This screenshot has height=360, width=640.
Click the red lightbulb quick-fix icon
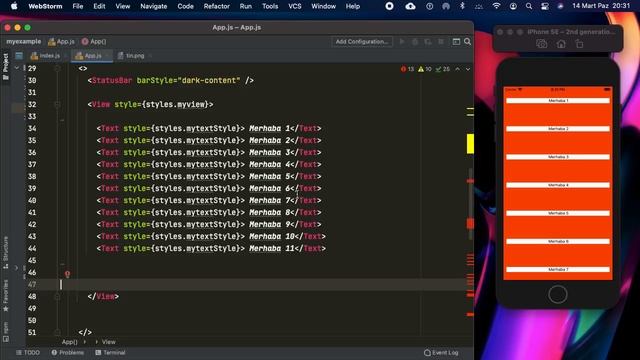point(67,274)
